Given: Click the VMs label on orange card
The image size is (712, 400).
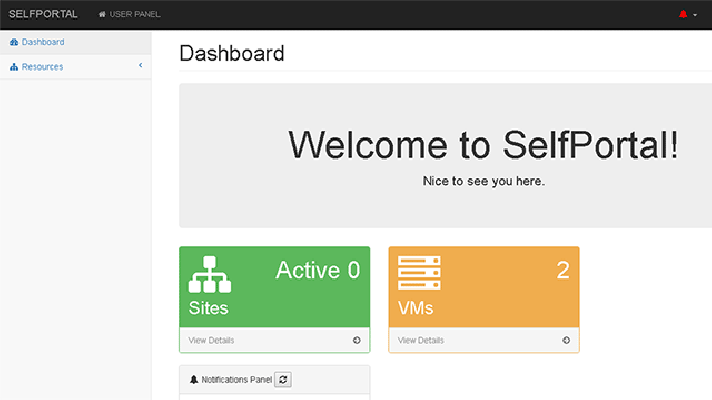Looking at the screenshot, I should click(415, 308).
